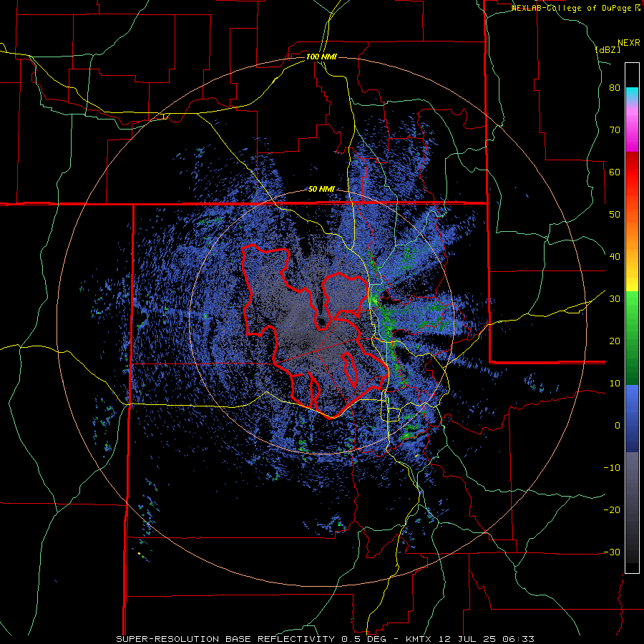Click the '100 NMI' range ring label
Screen dimensions: 644x644
click(321, 57)
